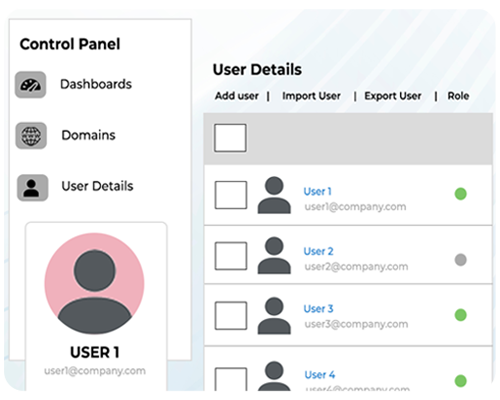This screenshot has width=500, height=400.
Task: Click User 3's avatar icon in the list
Action: point(274,316)
